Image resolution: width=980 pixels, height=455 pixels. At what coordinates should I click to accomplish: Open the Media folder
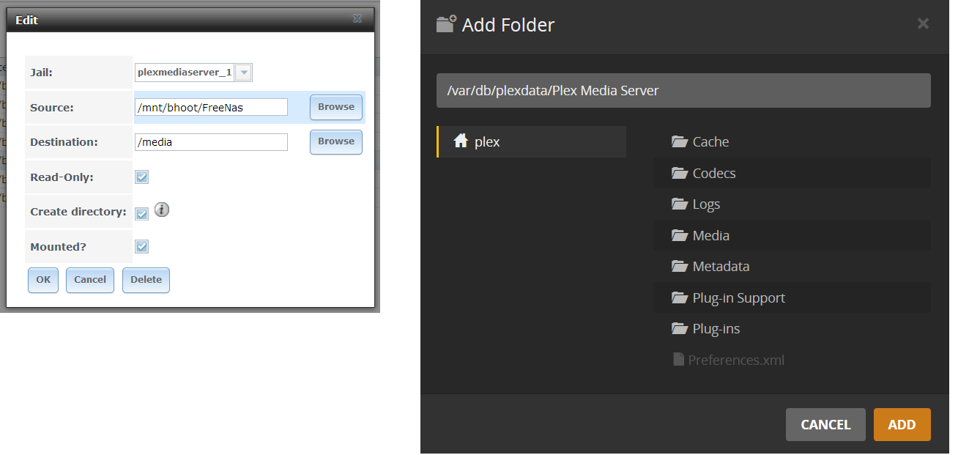coord(792,235)
